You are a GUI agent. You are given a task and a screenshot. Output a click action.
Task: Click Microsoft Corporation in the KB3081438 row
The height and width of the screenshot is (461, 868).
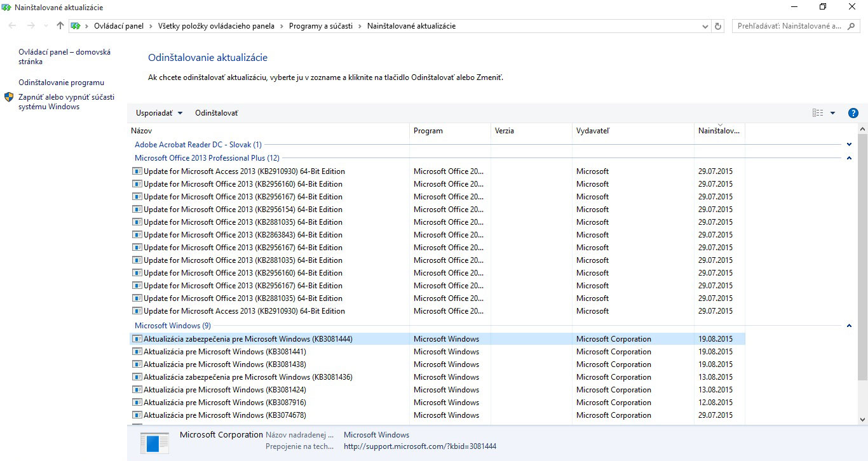pos(614,364)
